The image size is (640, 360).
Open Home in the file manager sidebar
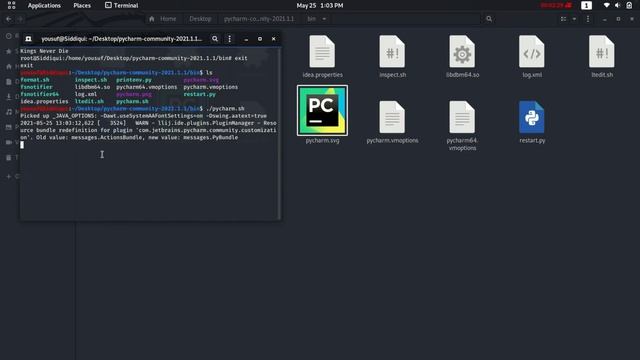9,67
